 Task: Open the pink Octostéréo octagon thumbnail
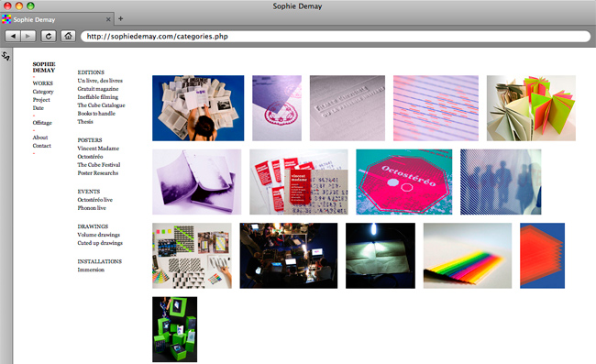point(404,182)
